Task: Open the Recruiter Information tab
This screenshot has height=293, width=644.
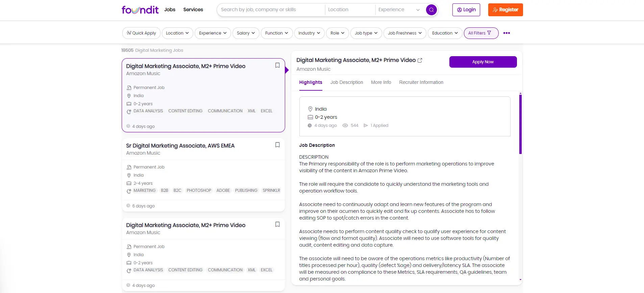Action: click(421, 82)
